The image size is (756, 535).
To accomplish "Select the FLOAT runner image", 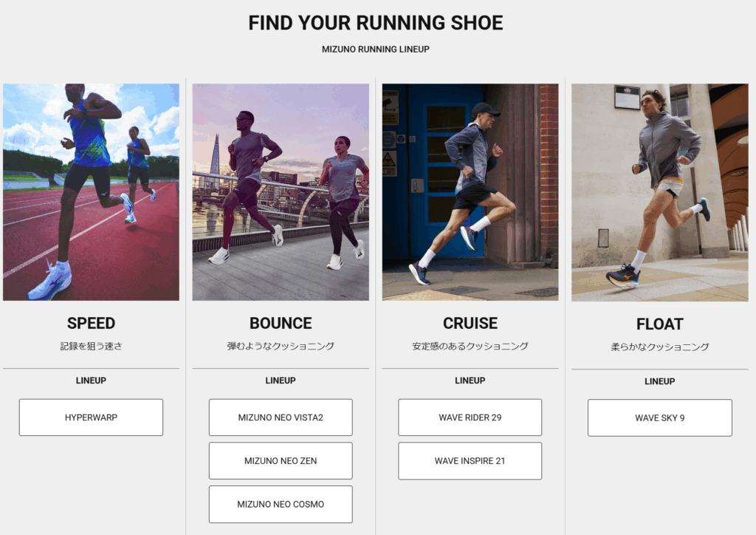I will (x=660, y=192).
